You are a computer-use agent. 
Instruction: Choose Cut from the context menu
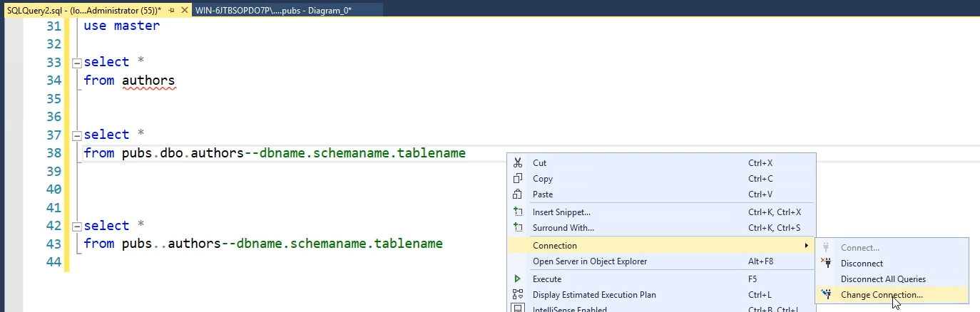663,163
